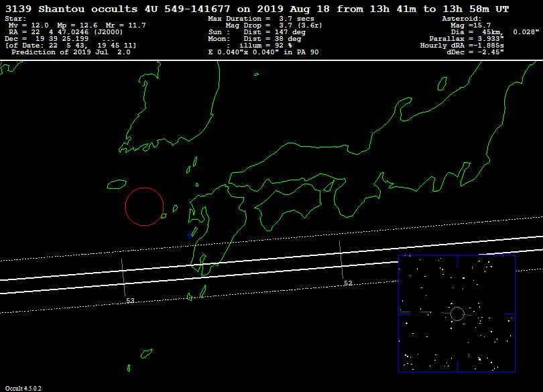
Task: Click the '53' time marker label
Action: (x=130, y=301)
